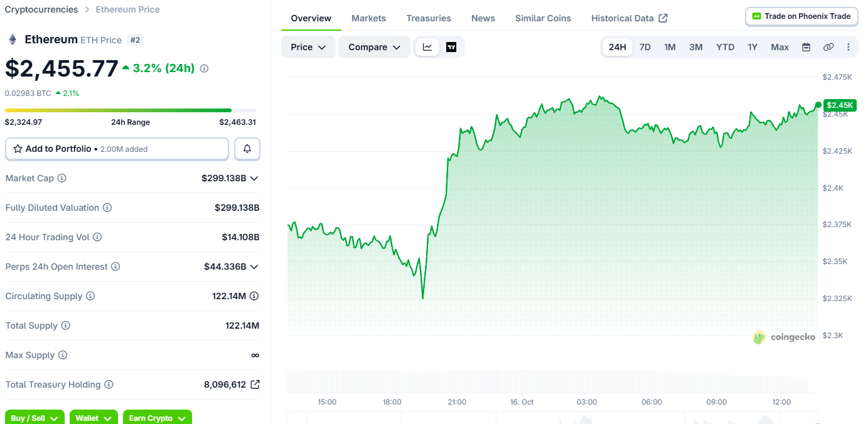868x424 pixels.
Task: Switch to the Similar Coins tab
Action: point(544,18)
